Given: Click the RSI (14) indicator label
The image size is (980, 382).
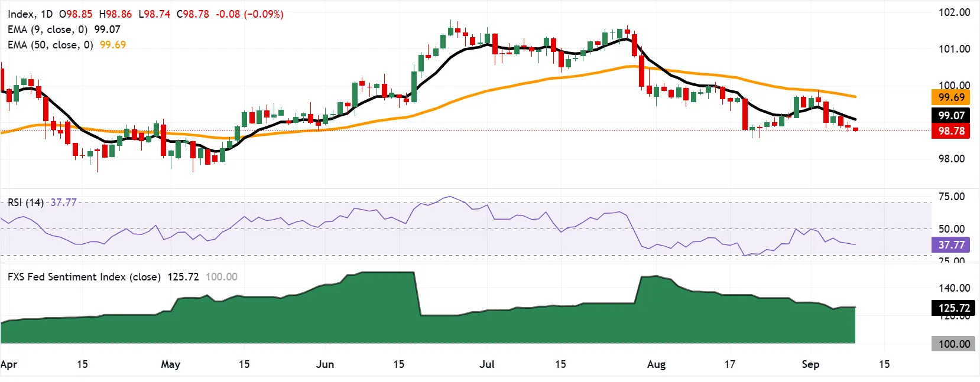Looking at the screenshot, I should (25, 203).
